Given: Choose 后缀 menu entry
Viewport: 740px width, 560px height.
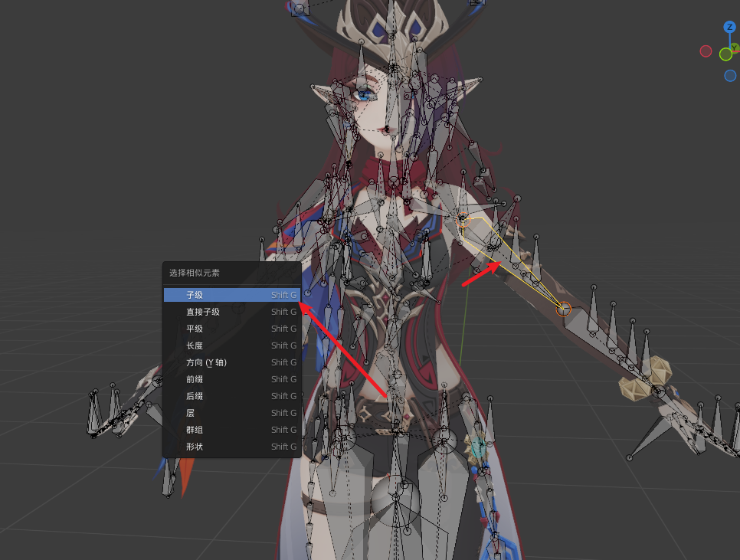Looking at the screenshot, I should coord(231,396).
